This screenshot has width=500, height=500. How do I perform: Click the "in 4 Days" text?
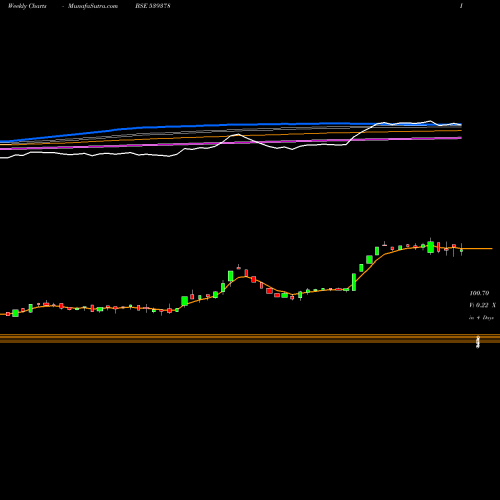(481, 318)
